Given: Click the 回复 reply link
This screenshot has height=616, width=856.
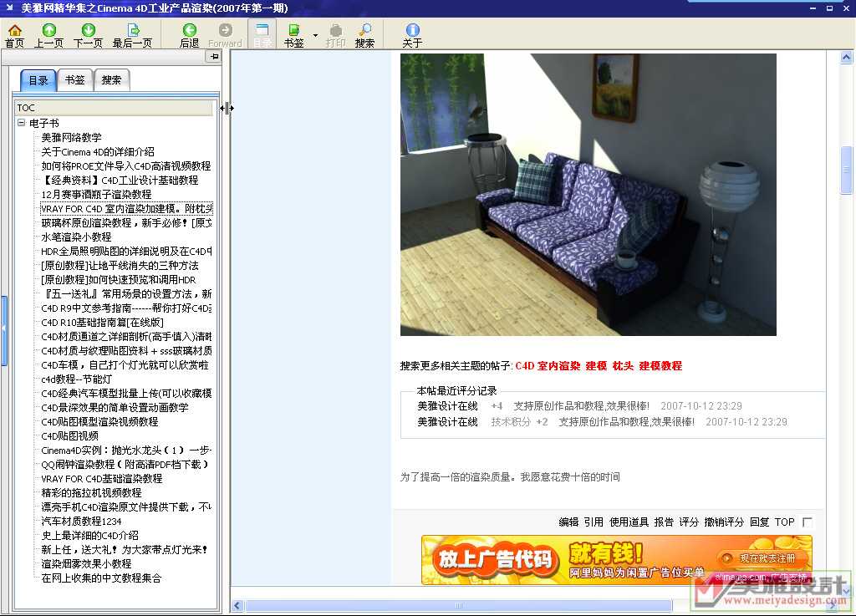Looking at the screenshot, I should click(759, 522).
